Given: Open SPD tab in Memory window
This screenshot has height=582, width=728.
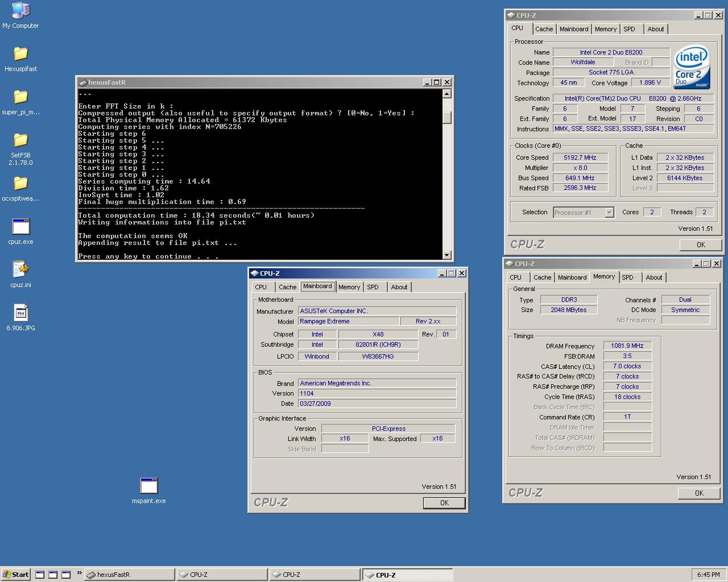Looking at the screenshot, I should [x=627, y=277].
